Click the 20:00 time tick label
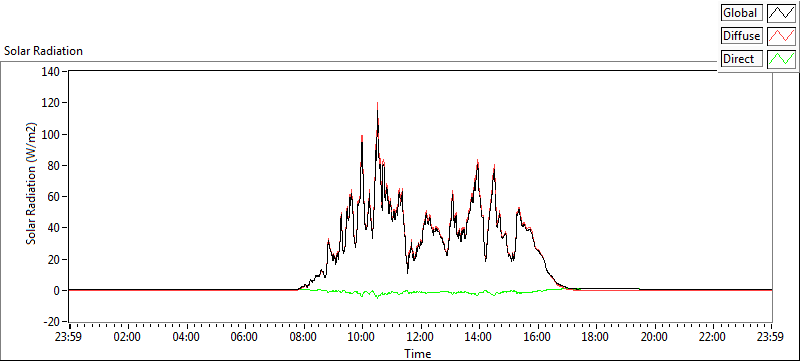 point(655,337)
